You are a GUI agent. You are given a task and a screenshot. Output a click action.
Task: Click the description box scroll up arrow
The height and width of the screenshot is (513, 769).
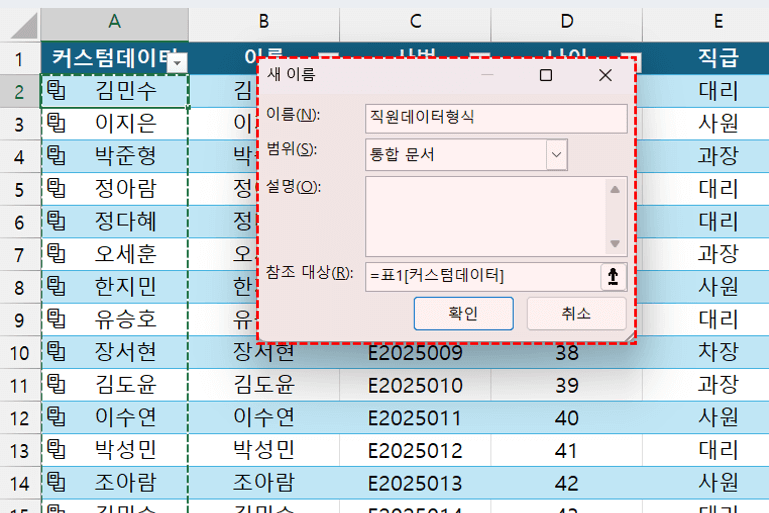(x=615, y=190)
